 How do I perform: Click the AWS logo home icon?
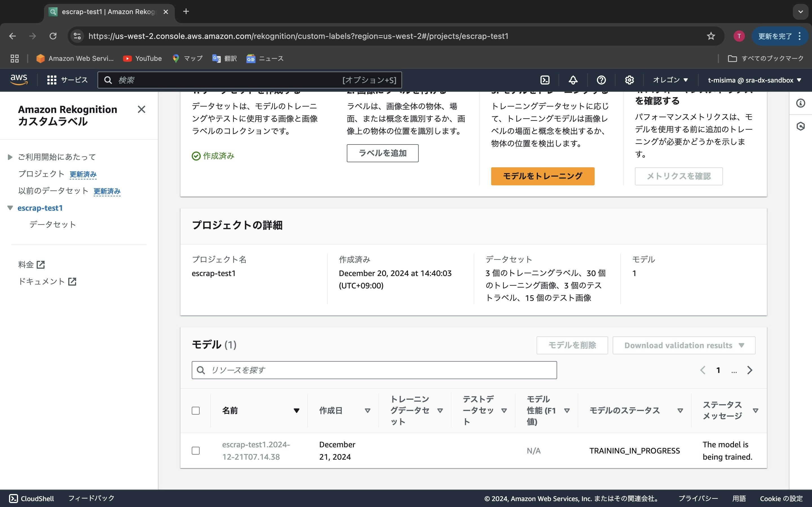19,80
